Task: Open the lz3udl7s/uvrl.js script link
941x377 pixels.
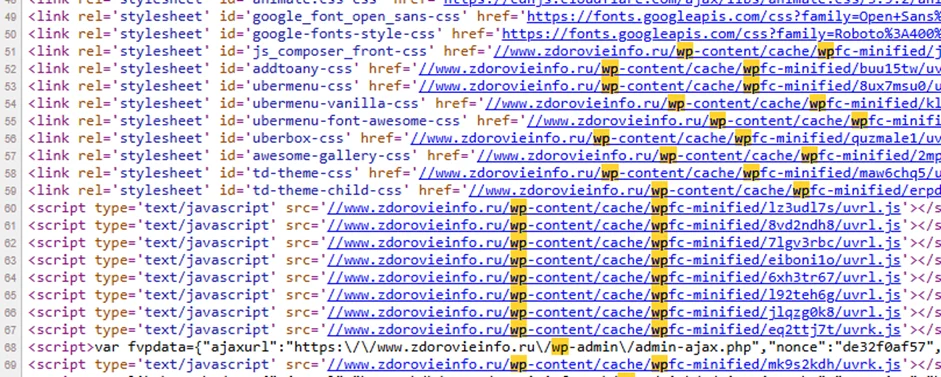Action: pos(613,208)
